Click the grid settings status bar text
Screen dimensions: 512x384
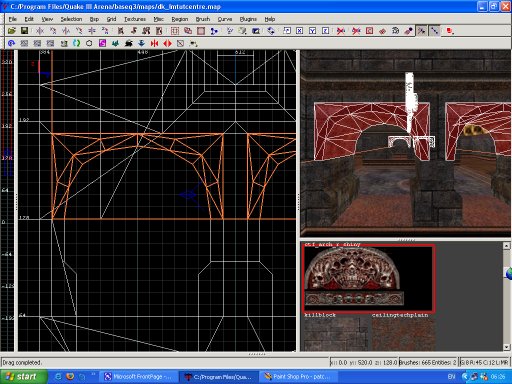[x=485, y=362]
